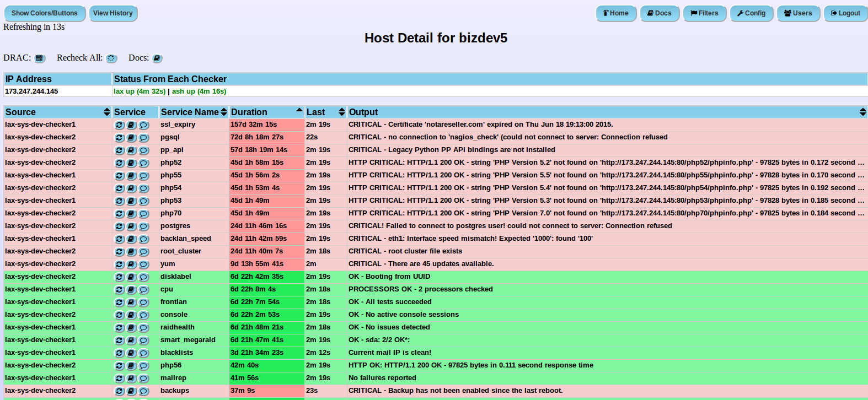Image resolution: width=868 pixels, height=400 pixels.
Task: Recheck the ssl_expiry service
Action: click(119, 125)
